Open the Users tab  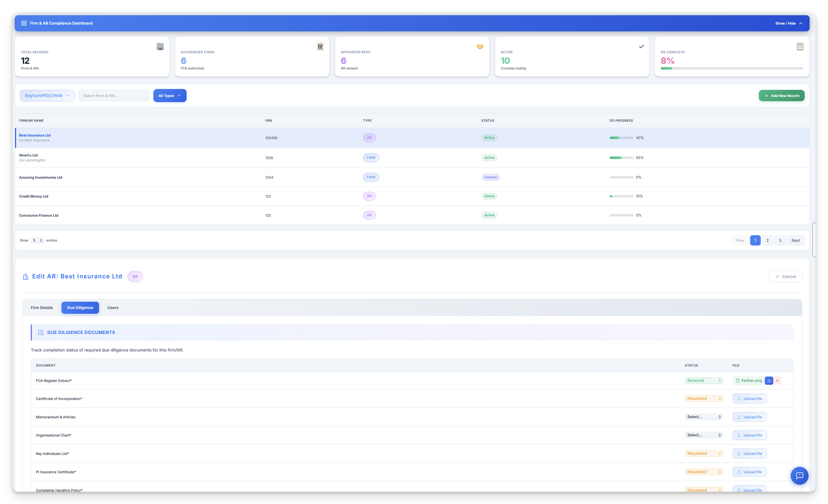(113, 307)
